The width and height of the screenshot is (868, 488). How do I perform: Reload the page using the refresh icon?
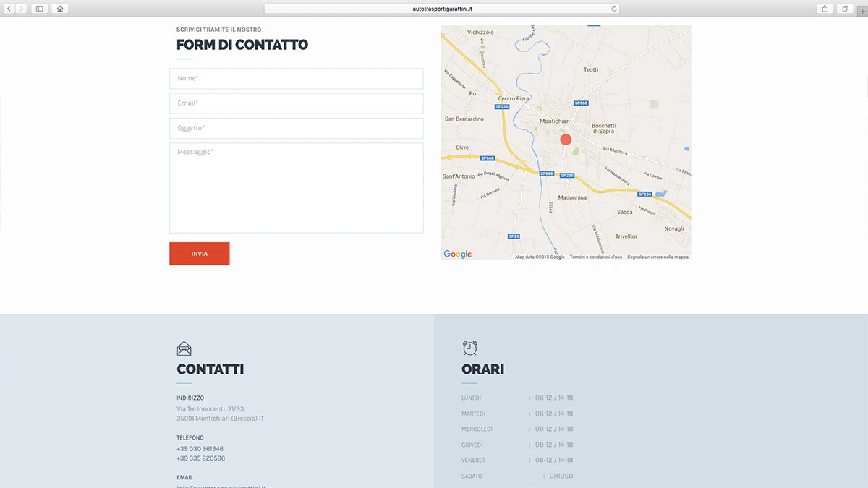coord(614,9)
